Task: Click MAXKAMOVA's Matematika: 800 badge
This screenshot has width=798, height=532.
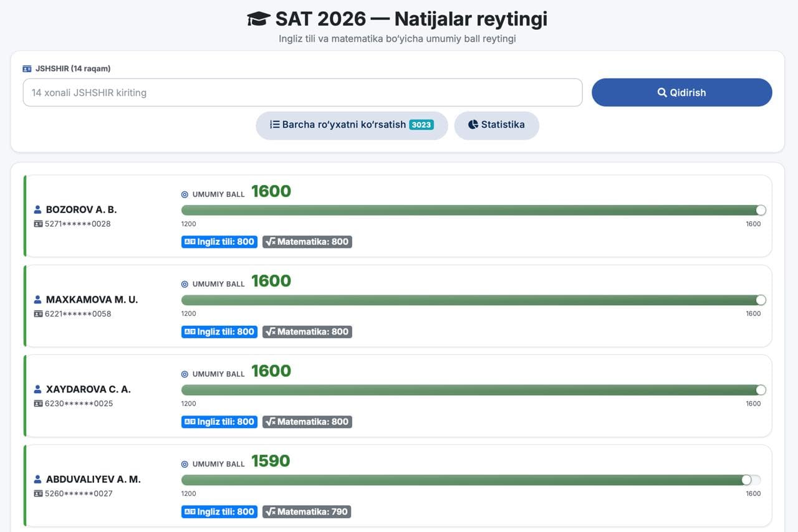Action: coord(307,332)
